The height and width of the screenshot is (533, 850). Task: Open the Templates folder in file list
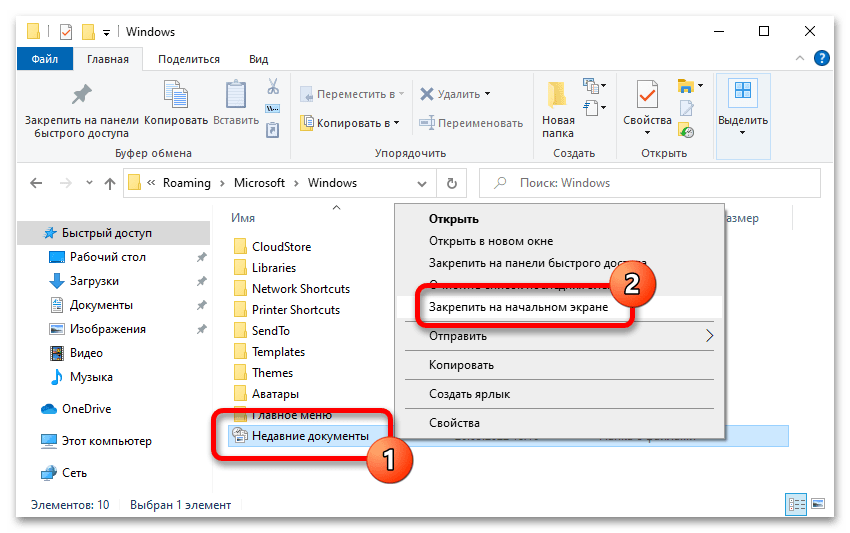278,352
